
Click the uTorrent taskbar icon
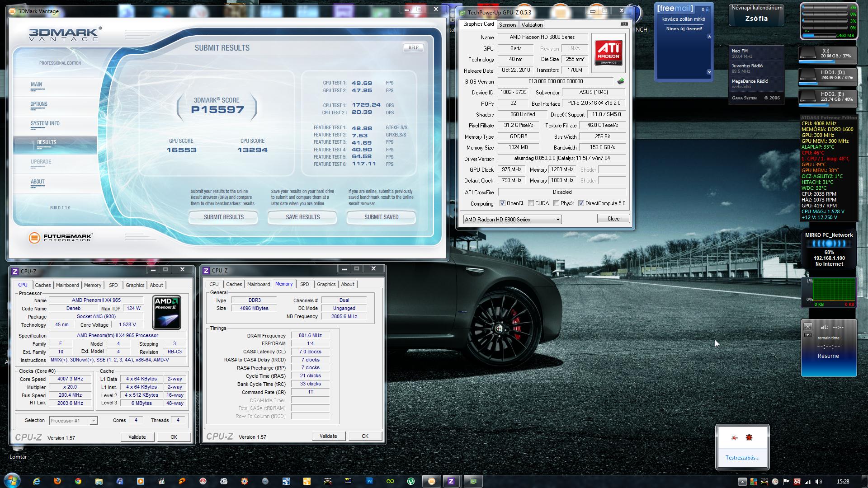coord(411,481)
